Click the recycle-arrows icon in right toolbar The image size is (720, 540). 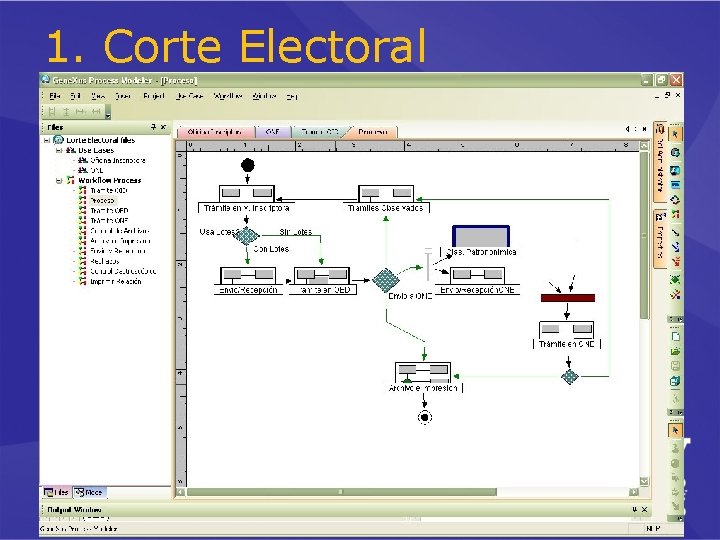click(675, 200)
